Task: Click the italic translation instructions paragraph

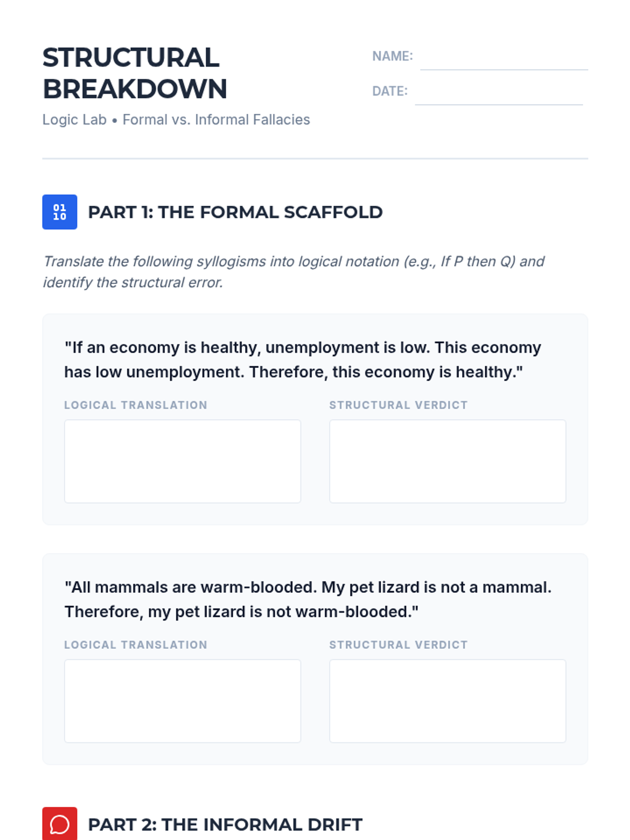Action: 293,272
